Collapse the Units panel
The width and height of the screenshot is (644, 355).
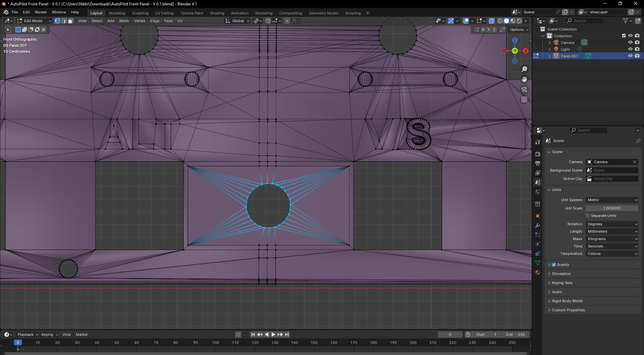[x=593, y=190]
